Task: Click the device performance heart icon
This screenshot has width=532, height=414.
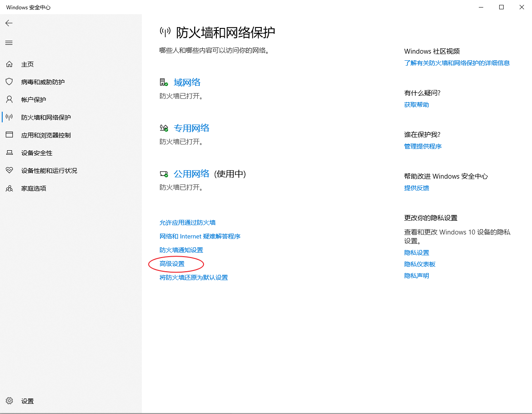Action: [9, 171]
